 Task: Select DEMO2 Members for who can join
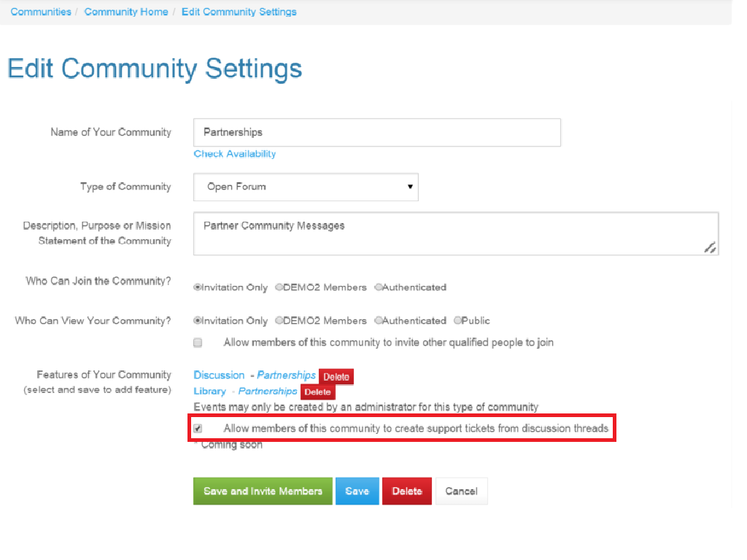pos(279,287)
